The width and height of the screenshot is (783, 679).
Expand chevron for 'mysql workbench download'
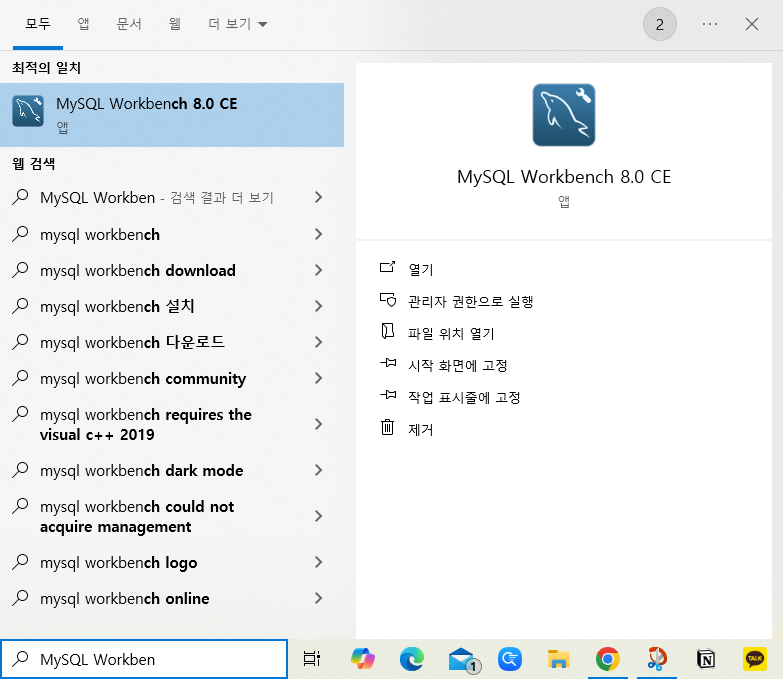tap(319, 270)
